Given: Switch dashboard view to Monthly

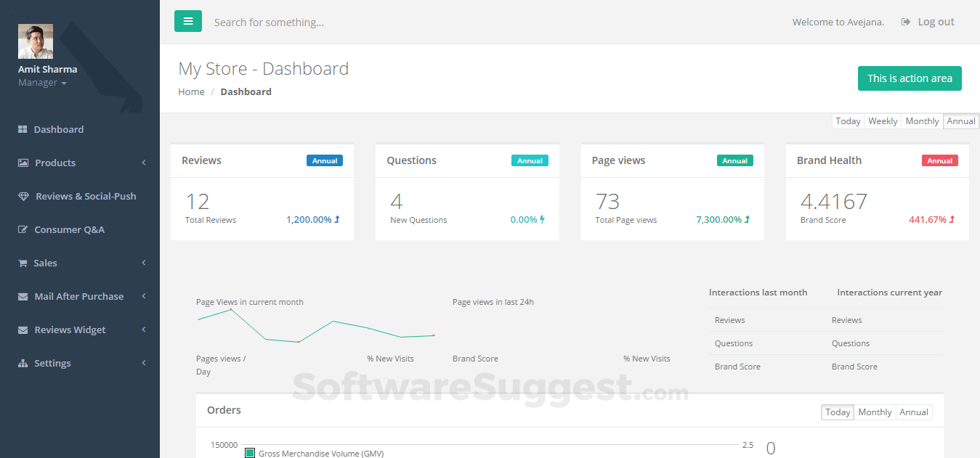Looking at the screenshot, I should [x=921, y=120].
